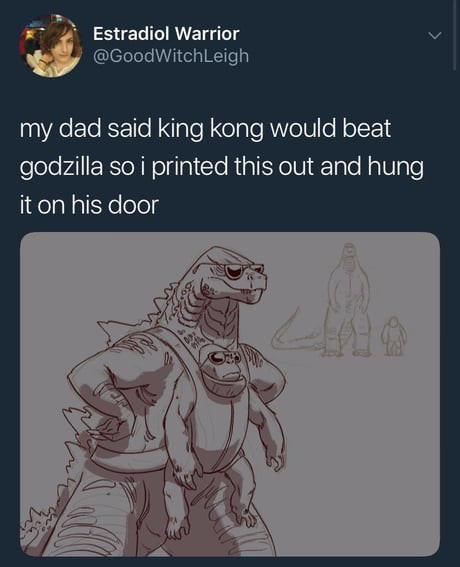Click the baby carrier strap on Godzilla's shoulder
460x567 pixels.
(174, 349)
